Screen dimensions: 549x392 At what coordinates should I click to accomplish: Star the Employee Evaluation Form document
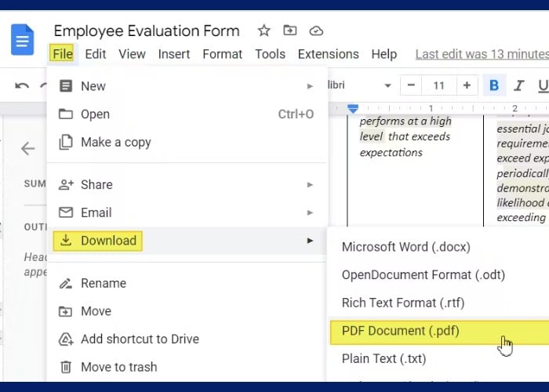click(x=264, y=31)
